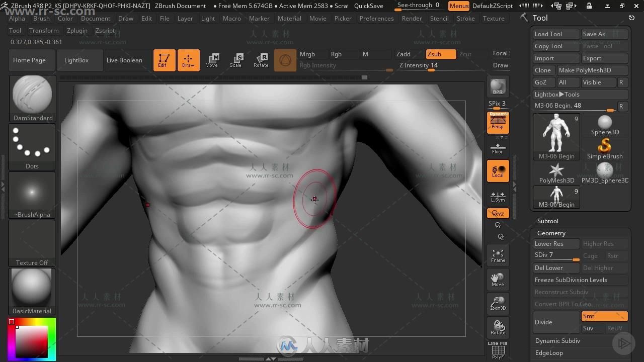The image size is (644, 362).
Task: Select the Scale transform tool
Action: click(236, 60)
